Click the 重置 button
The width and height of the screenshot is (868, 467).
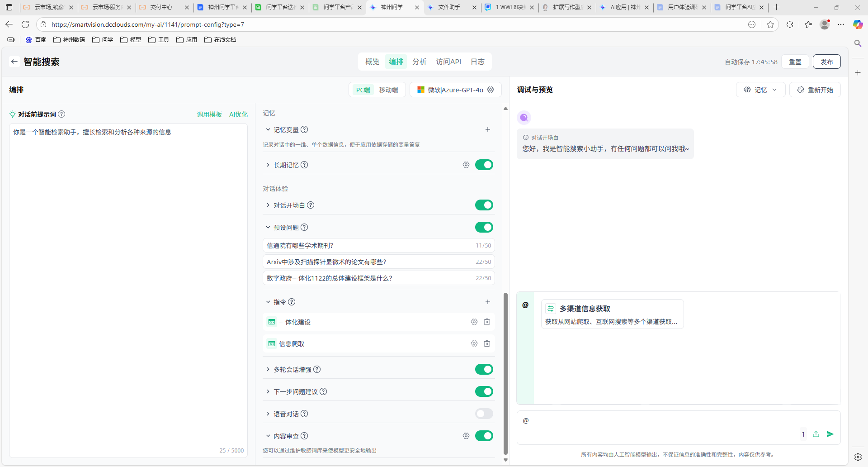click(x=795, y=62)
